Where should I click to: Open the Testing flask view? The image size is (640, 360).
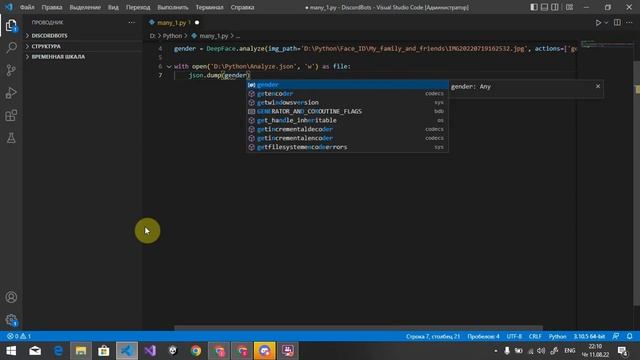pyautogui.click(x=11, y=138)
